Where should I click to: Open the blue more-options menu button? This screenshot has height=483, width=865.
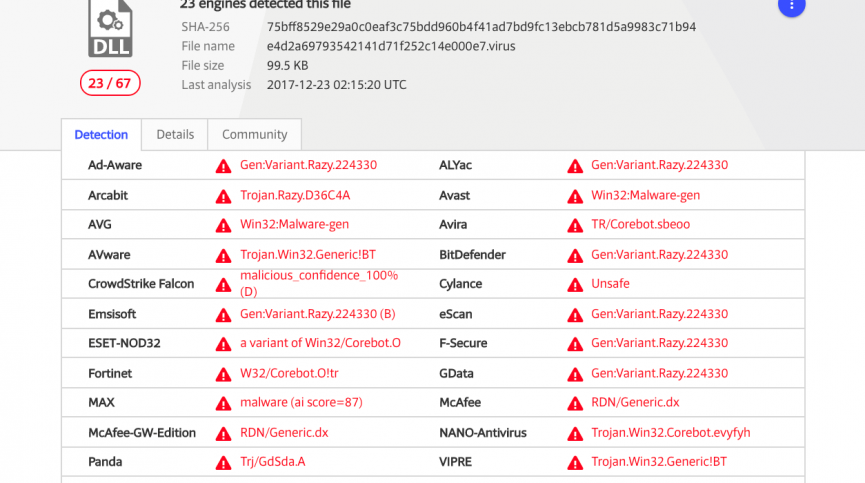point(791,6)
